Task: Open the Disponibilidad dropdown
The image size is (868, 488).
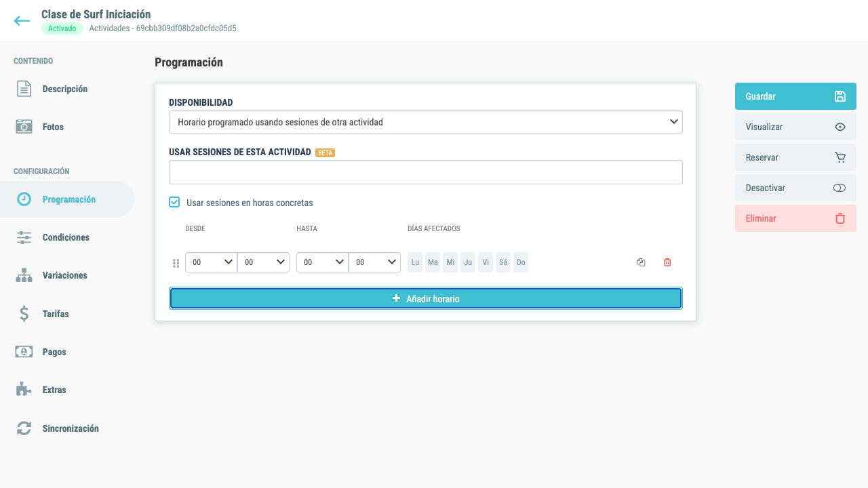Action: coord(426,122)
